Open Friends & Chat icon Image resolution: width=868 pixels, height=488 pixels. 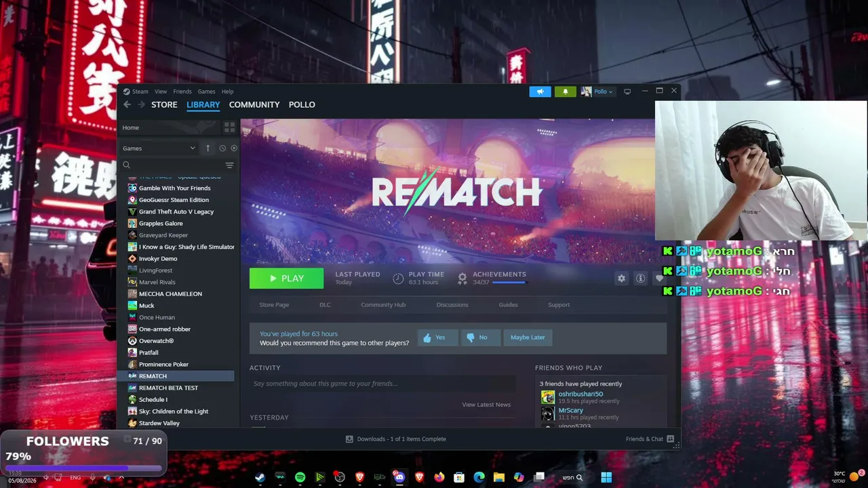tap(670, 439)
